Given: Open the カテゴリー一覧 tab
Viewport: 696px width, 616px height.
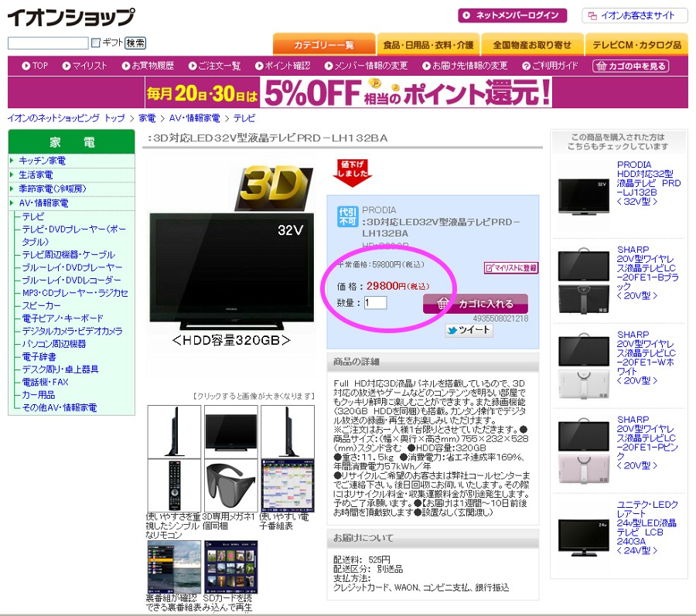Looking at the screenshot, I should 324,44.
